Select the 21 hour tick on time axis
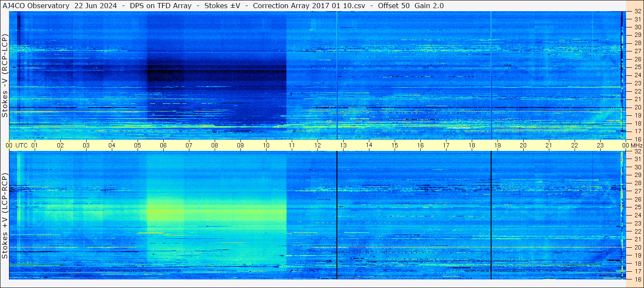The height and width of the screenshot is (288, 644). coord(549,145)
